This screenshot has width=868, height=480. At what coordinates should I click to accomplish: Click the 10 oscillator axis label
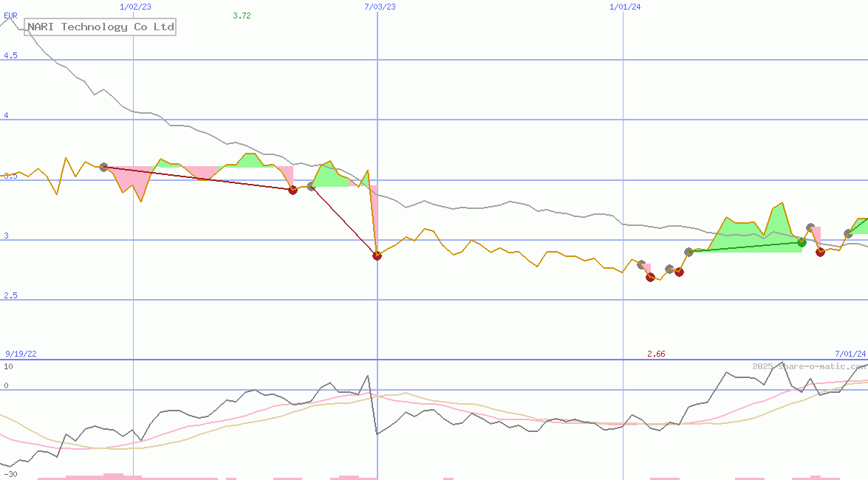[8, 366]
